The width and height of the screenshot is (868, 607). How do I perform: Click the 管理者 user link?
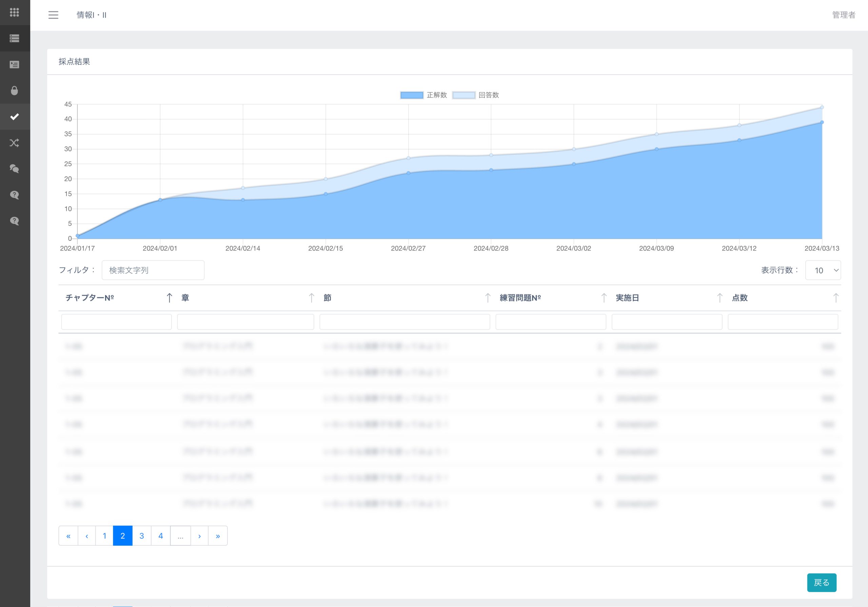click(x=844, y=15)
